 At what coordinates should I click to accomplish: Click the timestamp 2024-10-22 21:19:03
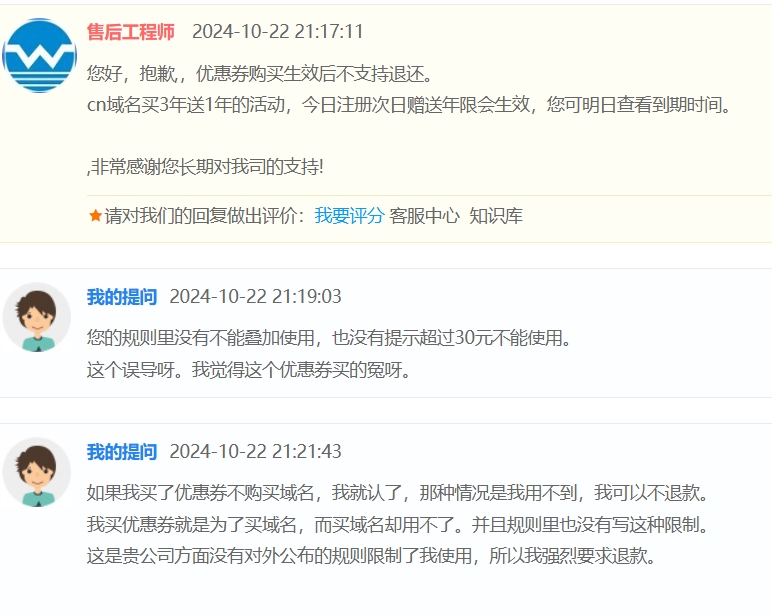255,296
